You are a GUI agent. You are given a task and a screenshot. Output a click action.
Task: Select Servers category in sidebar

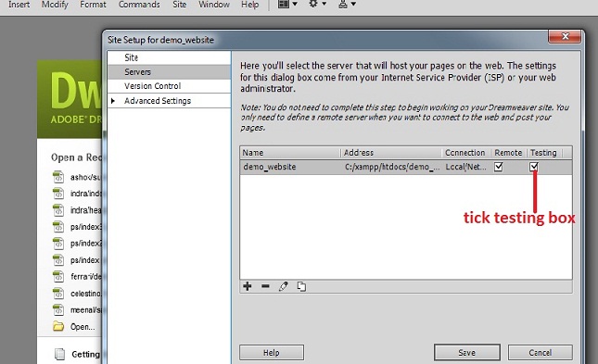170,71
